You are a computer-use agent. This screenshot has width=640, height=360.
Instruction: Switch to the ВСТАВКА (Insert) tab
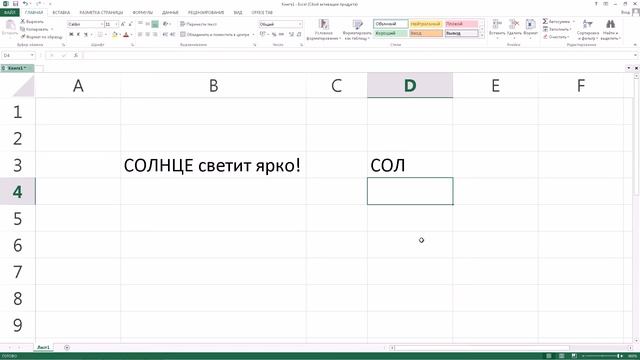click(61, 13)
